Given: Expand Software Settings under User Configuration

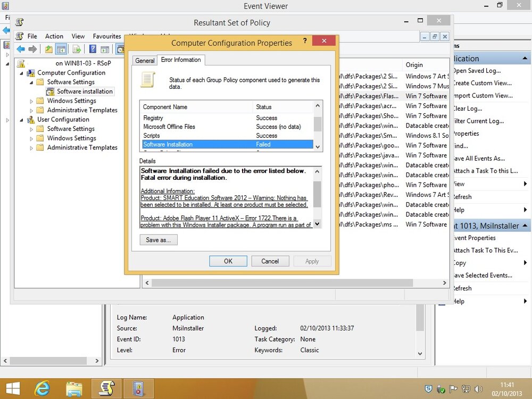Looking at the screenshot, I should pos(31,129).
